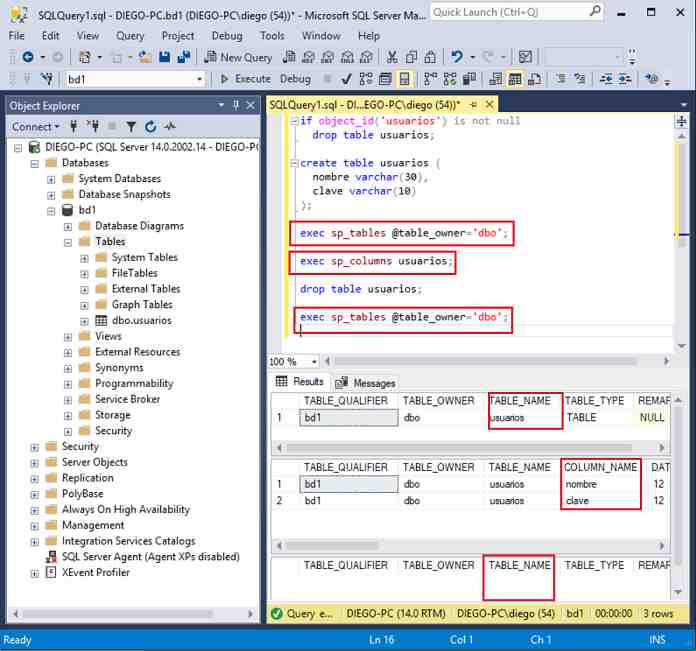
Task: Click the Database Engine Query icon
Action: [x=289, y=57]
